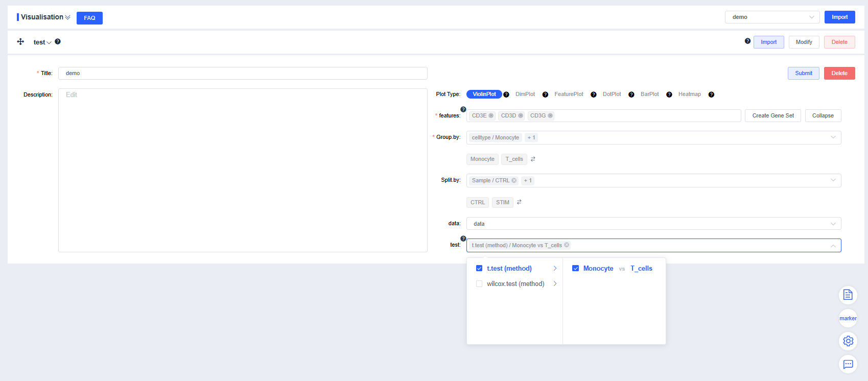This screenshot has height=381, width=868.
Task: Click the move/drag handle icon beside test
Action: pyautogui.click(x=20, y=42)
